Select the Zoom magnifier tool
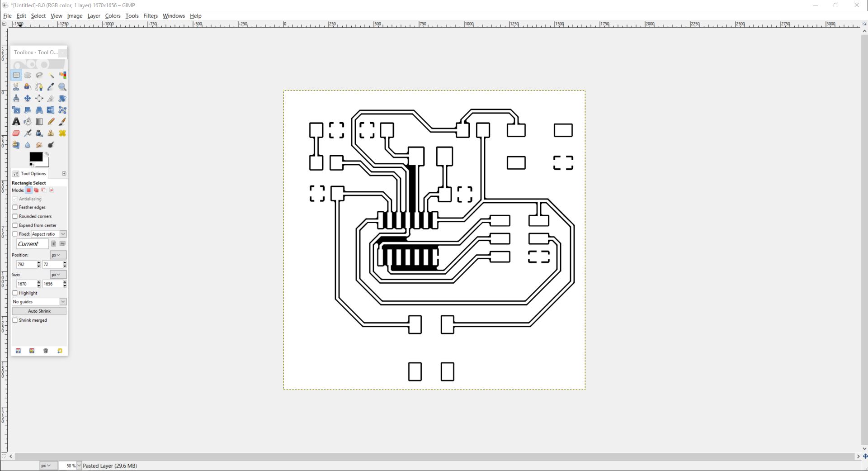Screen dimensions: 868x471 (x=62, y=87)
